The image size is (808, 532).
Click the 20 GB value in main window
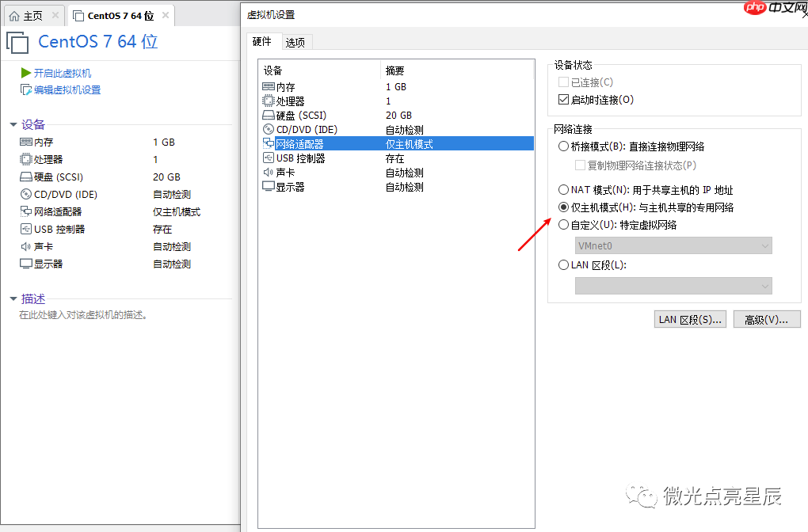[x=166, y=177]
